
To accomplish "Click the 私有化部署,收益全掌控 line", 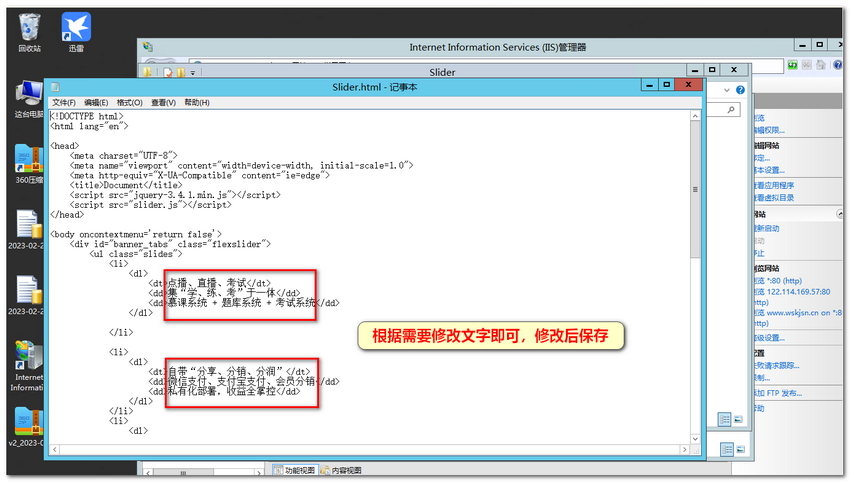I will pyautogui.click(x=224, y=391).
